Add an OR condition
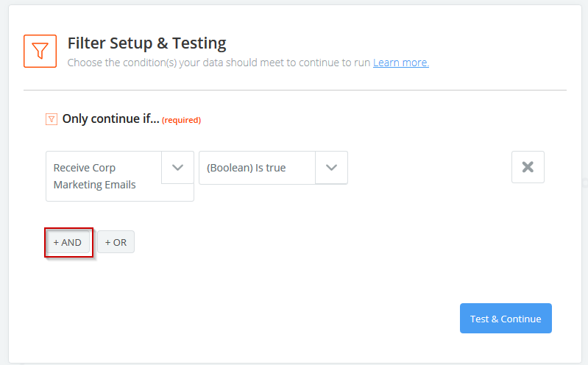Image resolution: width=588 pixels, height=365 pixels. (x=116, y=242)
